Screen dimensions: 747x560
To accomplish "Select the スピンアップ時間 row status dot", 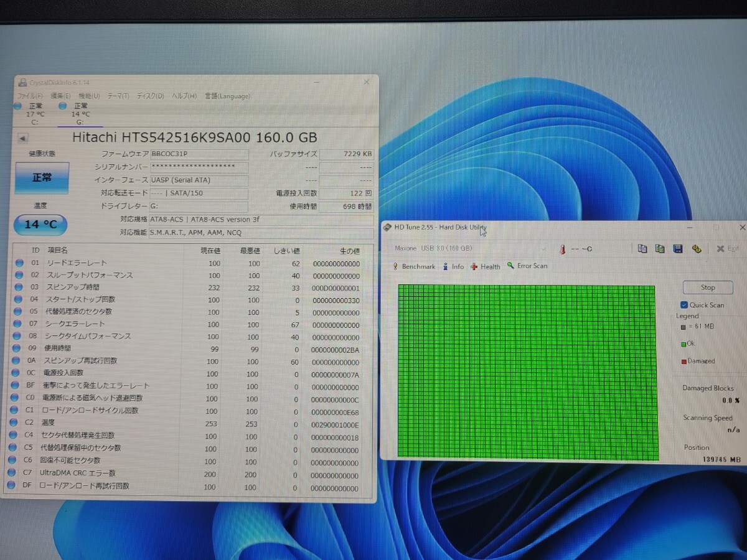I will 19,287.
